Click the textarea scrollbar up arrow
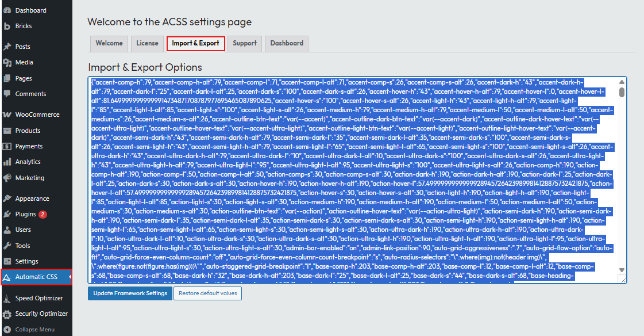The width and height of the screenshot is (644, 336). pos(622,82)
